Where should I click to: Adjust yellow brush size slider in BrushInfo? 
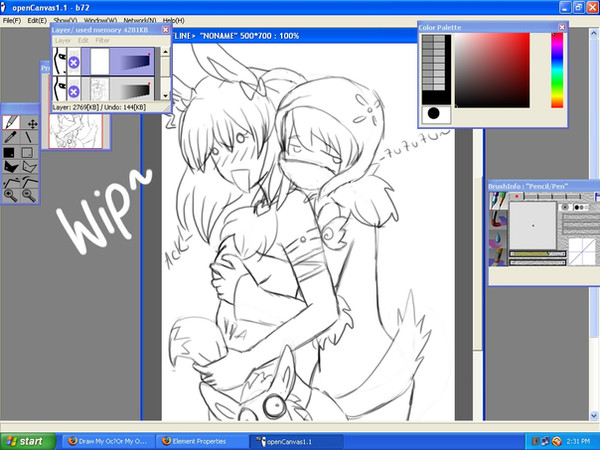537,253
